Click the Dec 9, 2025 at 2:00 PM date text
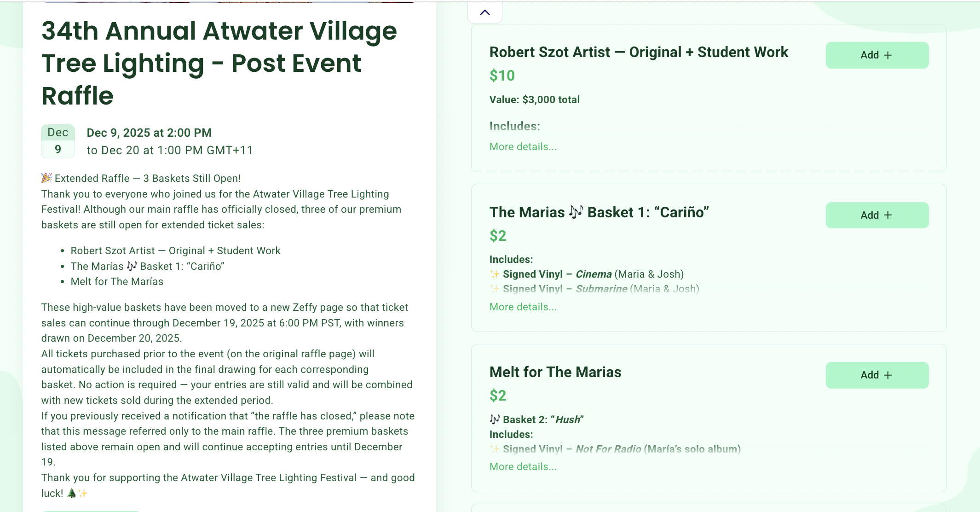 [149, 133]
